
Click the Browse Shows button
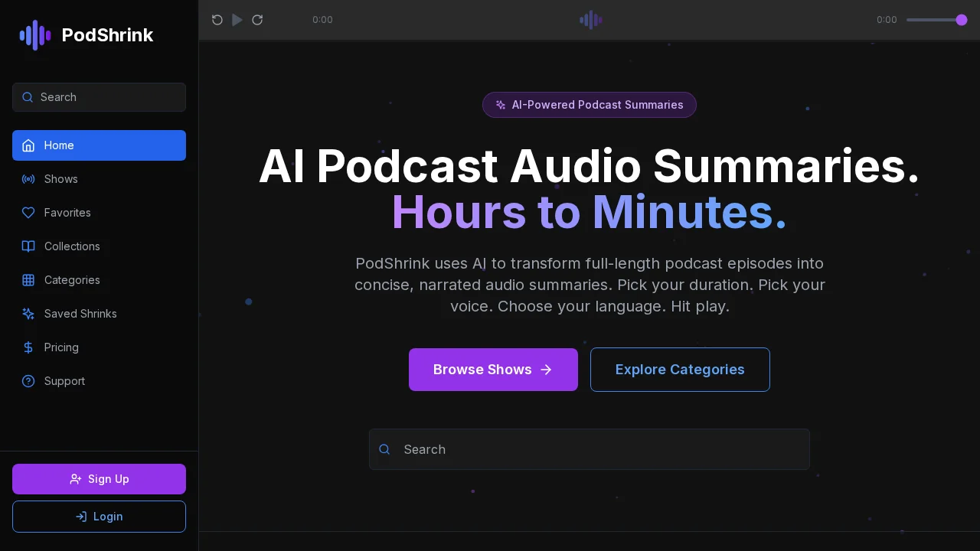tap(493, 370)
